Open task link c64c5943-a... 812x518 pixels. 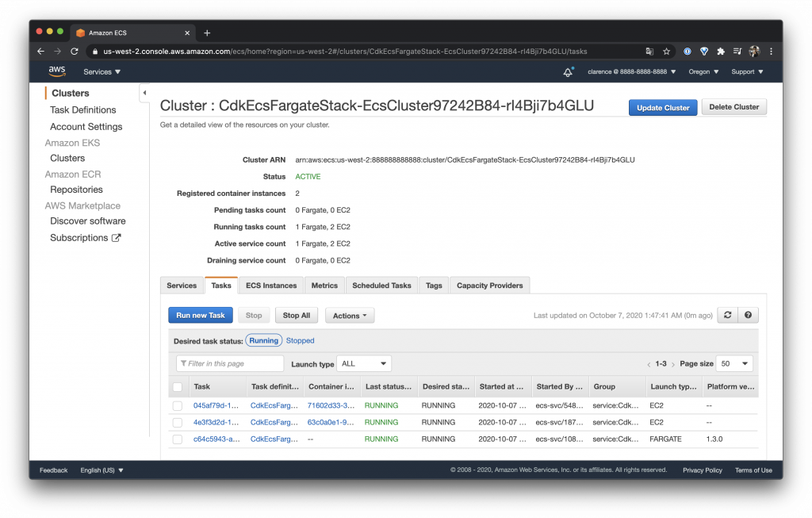point(216,439)
